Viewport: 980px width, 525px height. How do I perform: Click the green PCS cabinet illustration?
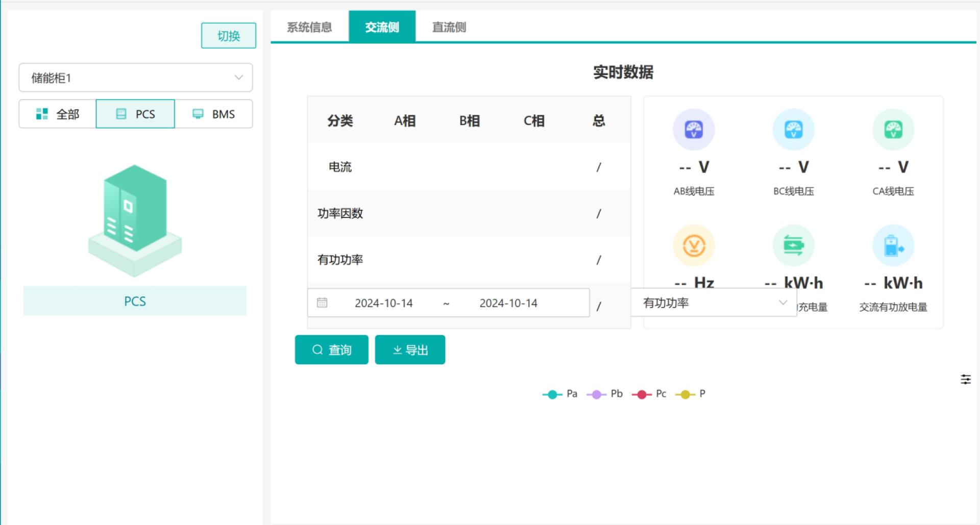[x=135, y=219]
